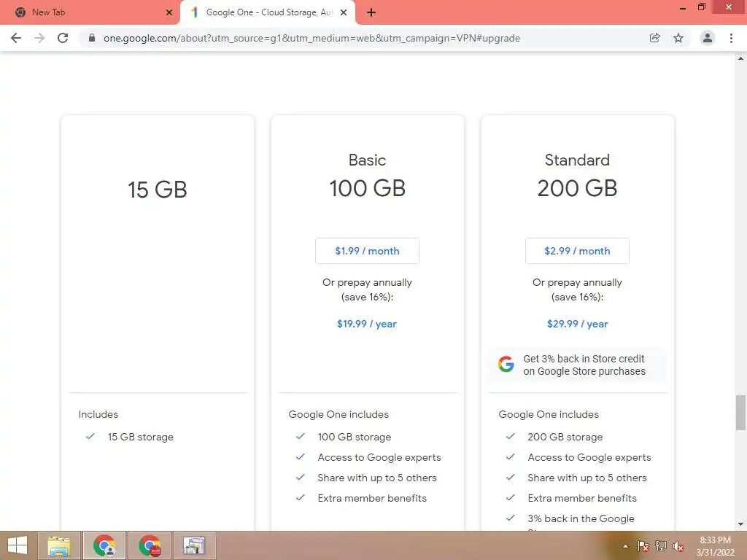Reload the Google One page
The height and width of the screenshot is (560, 747).
(63, 38)
